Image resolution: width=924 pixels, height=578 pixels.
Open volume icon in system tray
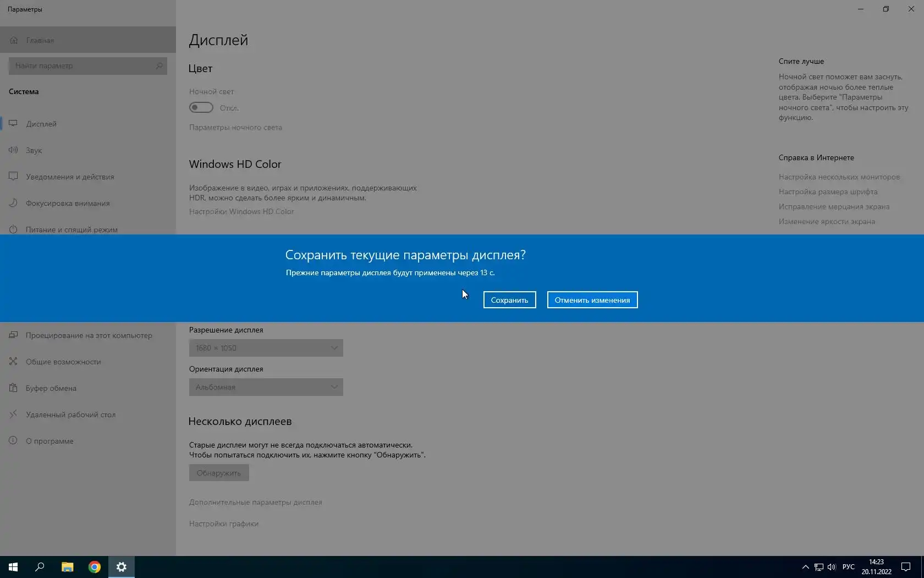click(x=832, y=567)
